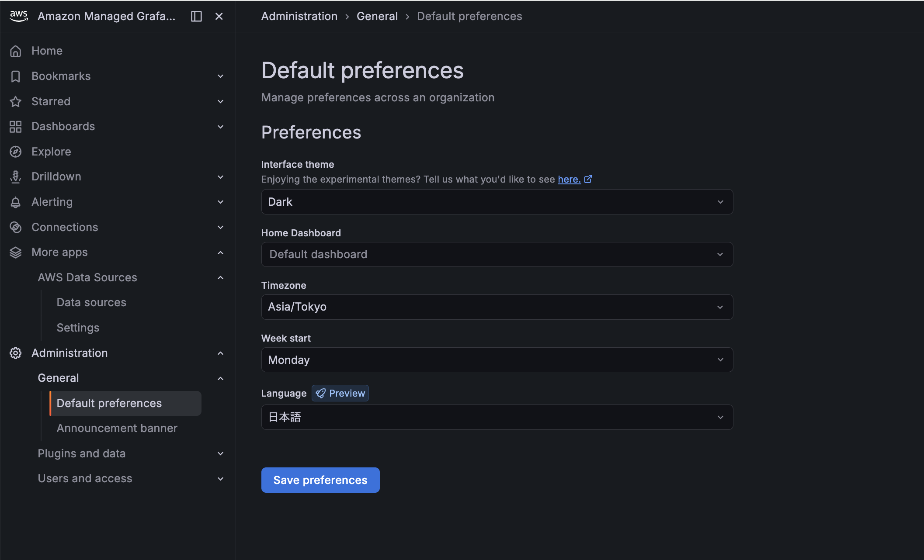The image size is (924, 560).
Task: Open the Week start dropdown
Action: 497,360
